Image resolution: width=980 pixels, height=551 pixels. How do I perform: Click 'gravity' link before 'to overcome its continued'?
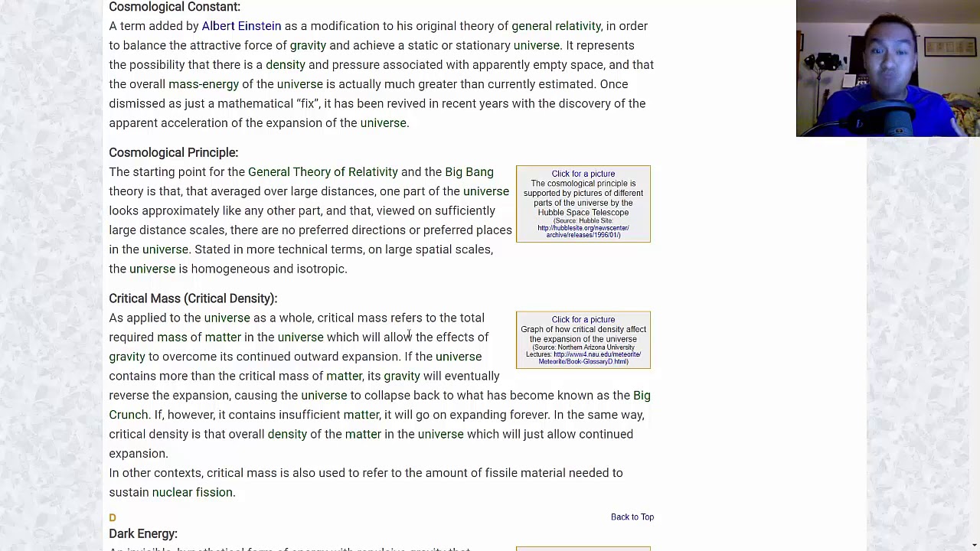tap(127, 357)
